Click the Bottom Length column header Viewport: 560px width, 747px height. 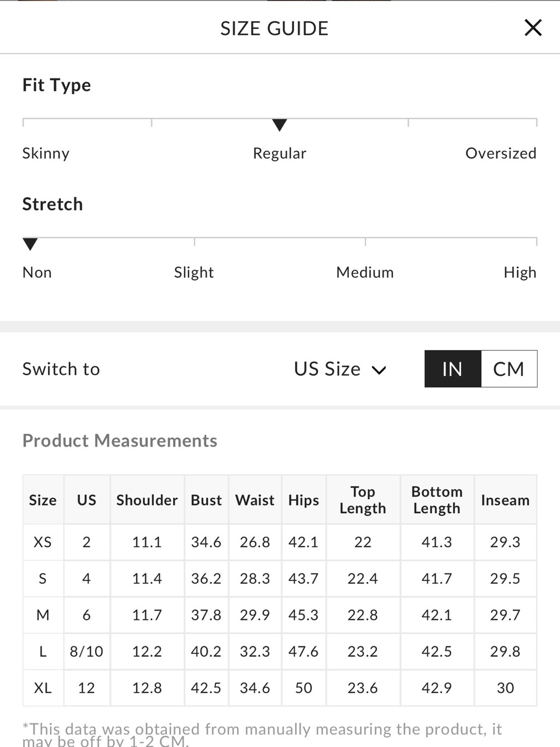pyautogui.click(x=437, y=500)
